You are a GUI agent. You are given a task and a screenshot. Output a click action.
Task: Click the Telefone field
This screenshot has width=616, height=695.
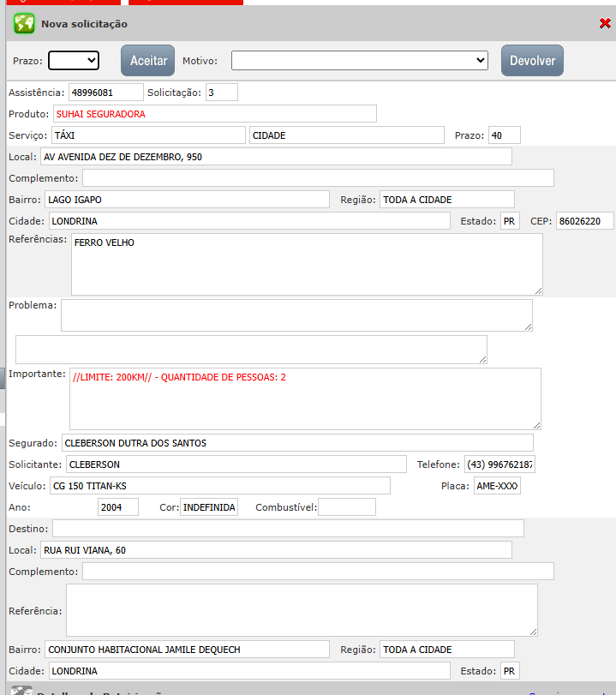pyautogui.click(x=499, y=464)
